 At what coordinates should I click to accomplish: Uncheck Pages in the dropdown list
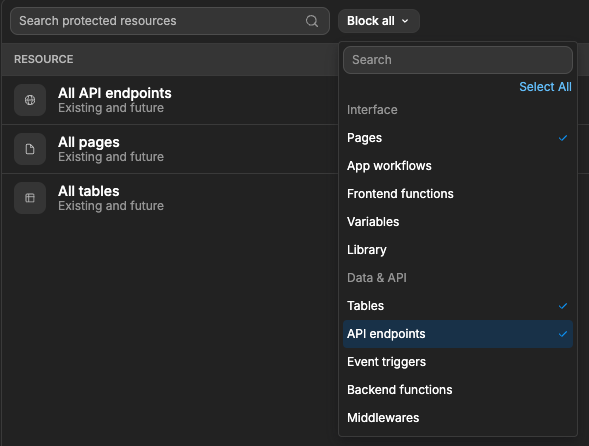point(458,138)
